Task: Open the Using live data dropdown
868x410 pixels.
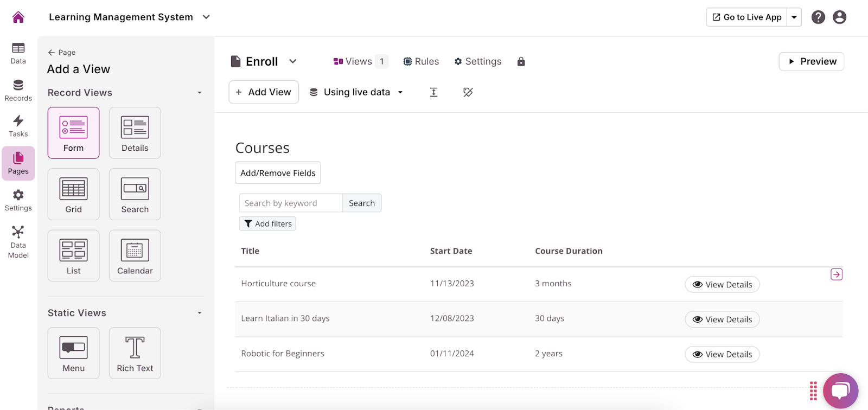Action: click(x=356, y=92)
